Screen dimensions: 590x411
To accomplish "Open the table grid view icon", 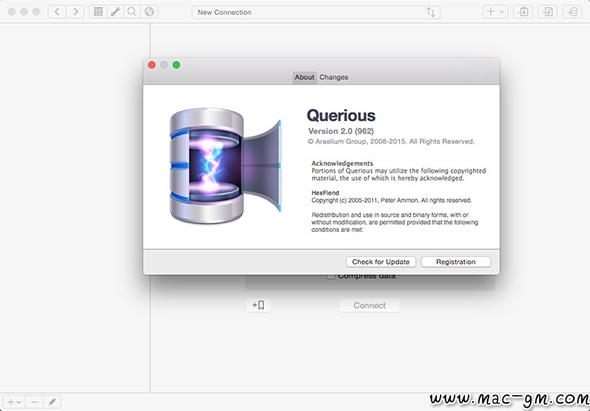I will pos(98,12).
